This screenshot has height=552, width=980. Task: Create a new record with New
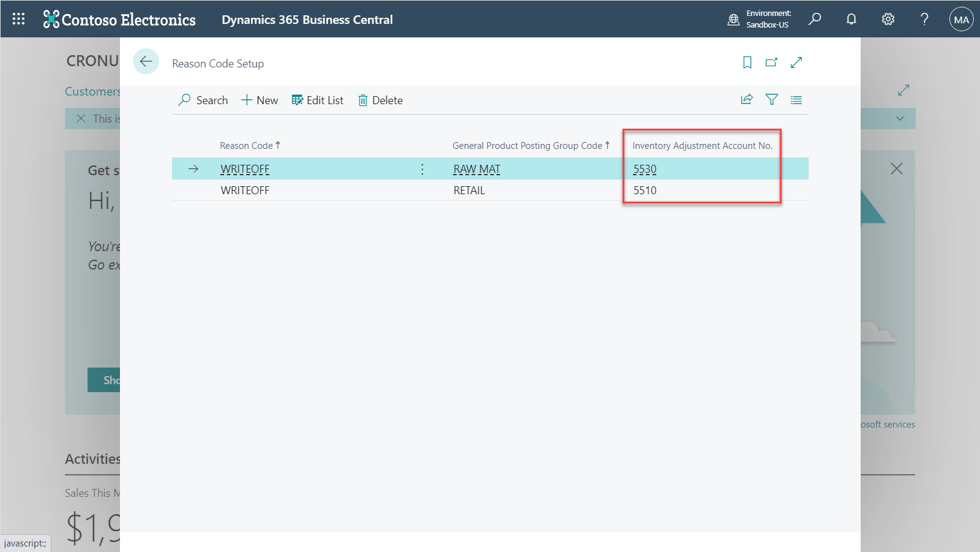(260, 100)
